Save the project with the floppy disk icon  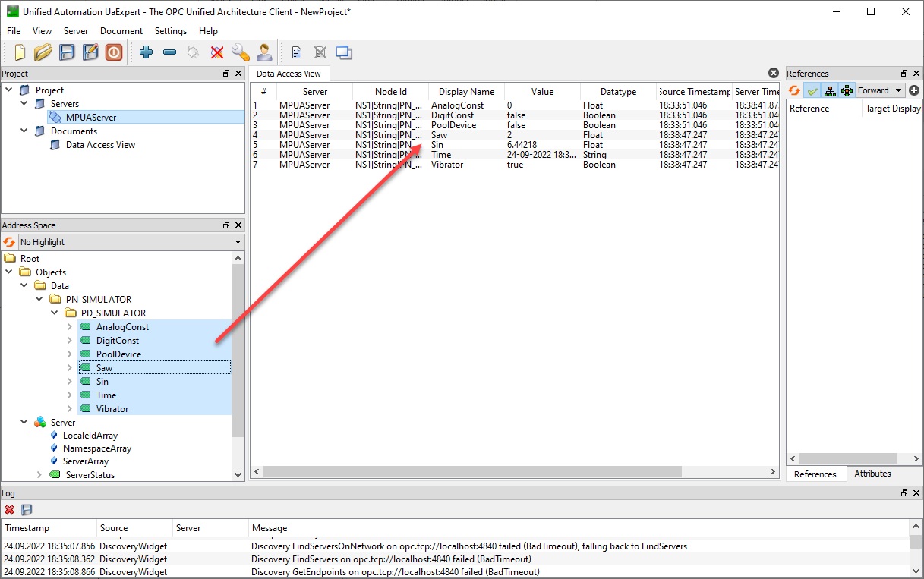coord(67,52)
